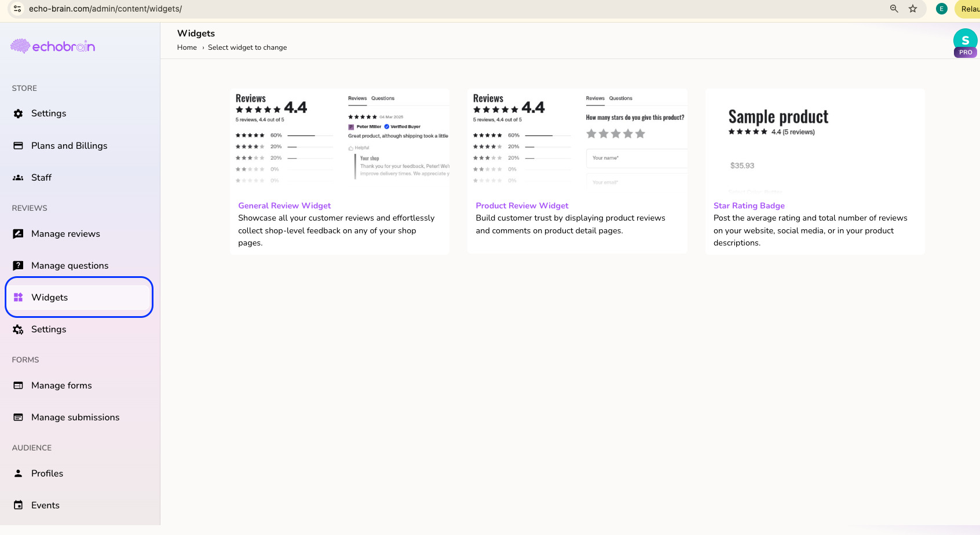This screenshot has height=535, width=980.
Task: Click the echobrain logo
Action: pyautogui.click(x=53, y=46)
